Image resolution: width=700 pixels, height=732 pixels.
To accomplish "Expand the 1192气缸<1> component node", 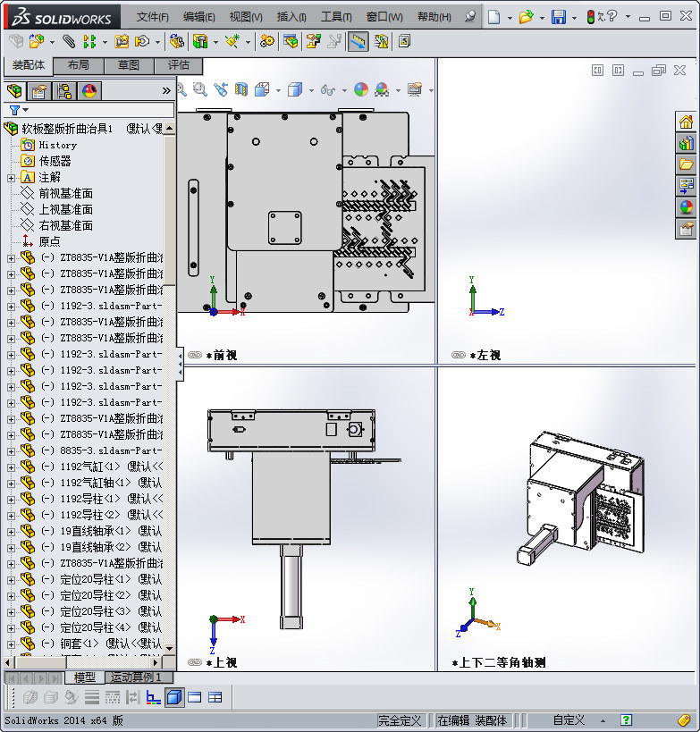I will (x=12, y=467).
